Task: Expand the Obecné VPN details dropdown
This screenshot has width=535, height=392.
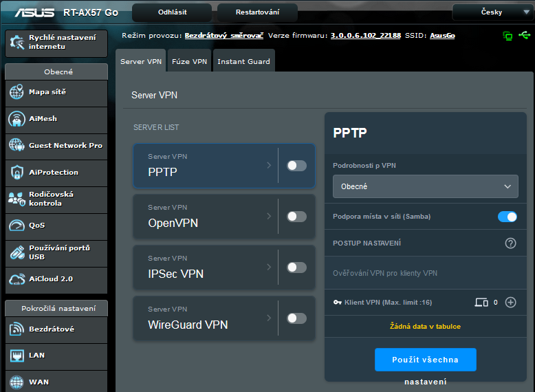Action: [x=425, y=186]
